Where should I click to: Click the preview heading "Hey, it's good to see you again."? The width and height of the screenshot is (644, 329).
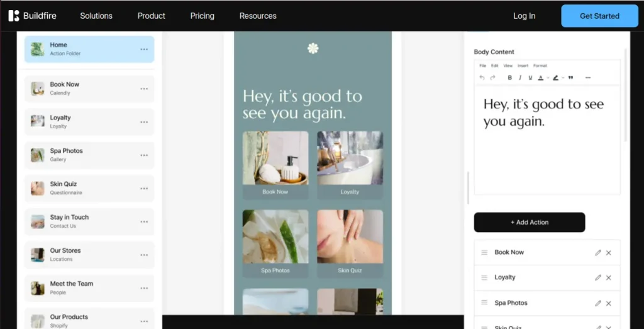point(303,104)
